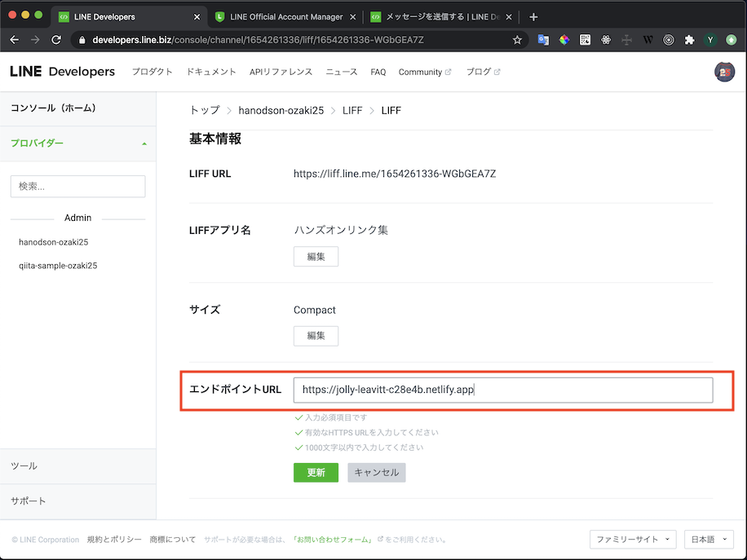Image resolution: width=747 pixels, height=560 pixels.
Task: Open 商標について footer link
Action: point(172,540)
